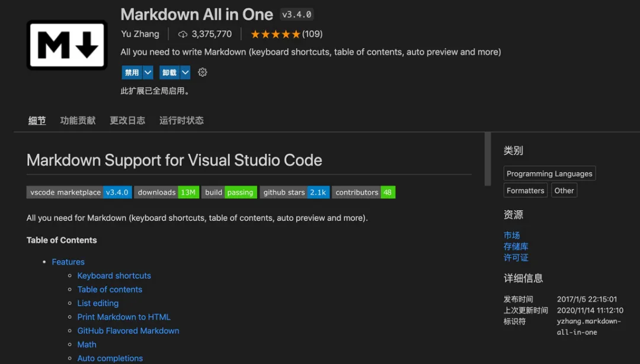Image resolution: width=640 pixels, height=364 pixels.
Task: Click the github stars 2.1k badge
Action: click(295, 192)
